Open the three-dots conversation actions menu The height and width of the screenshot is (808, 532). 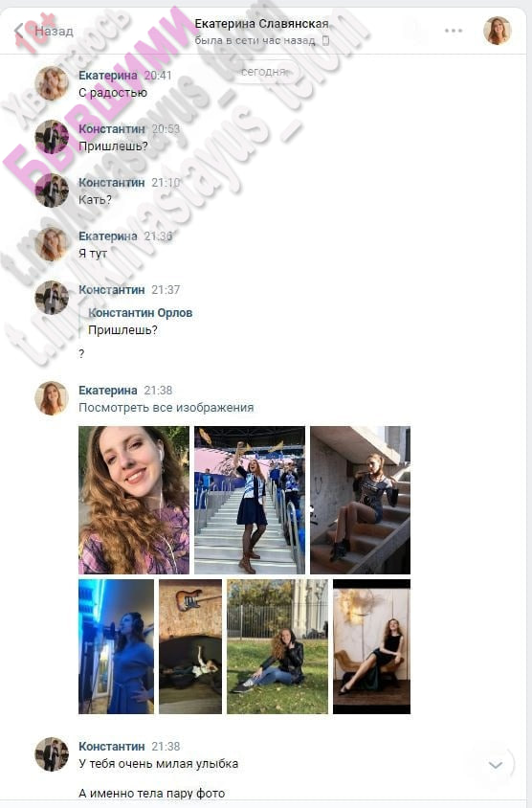coord(454,31)
